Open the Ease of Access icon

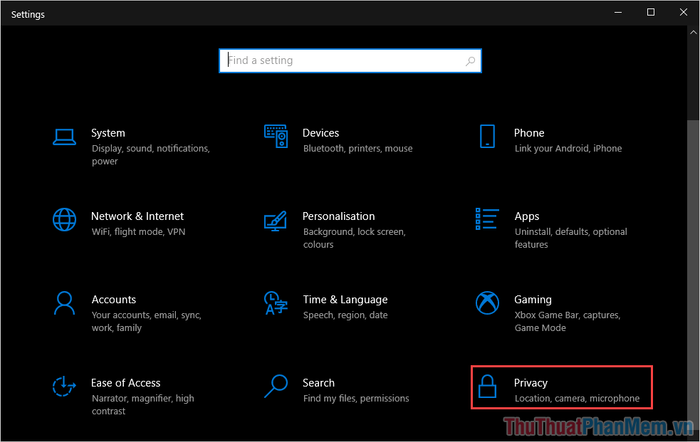(64, 386)
